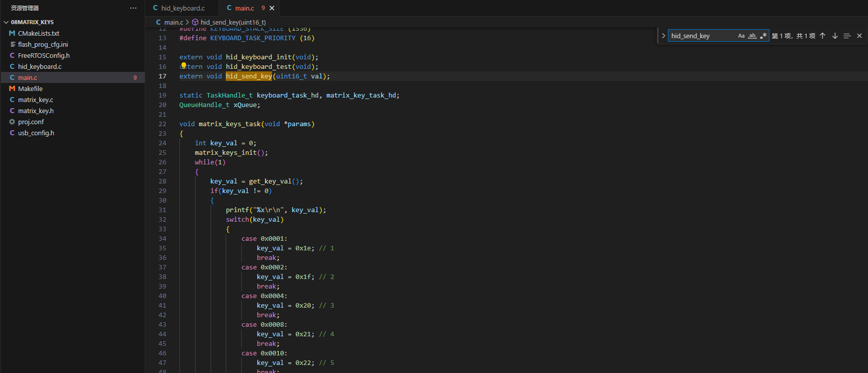Click the lightbulb quick fix icon
Viewport: 868px width, 373px height.
pos(183,65)
